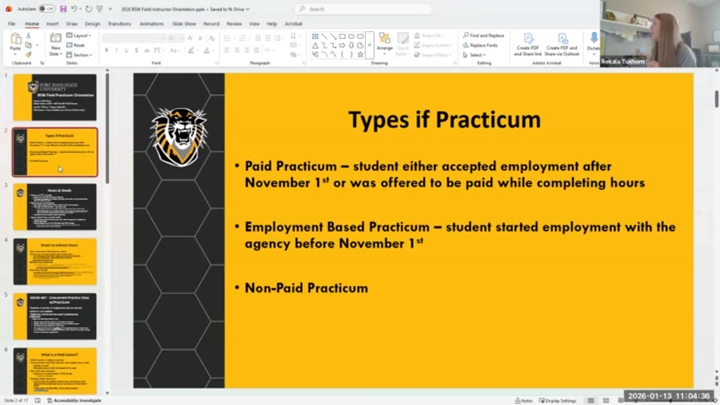Open the Layout dropdown
Screen dimensions: 720x405
[81, 35]
